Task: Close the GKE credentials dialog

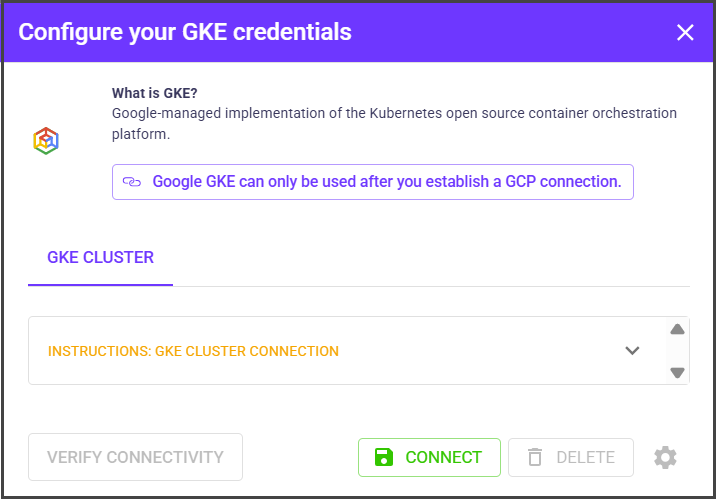Action: point(685,32)
